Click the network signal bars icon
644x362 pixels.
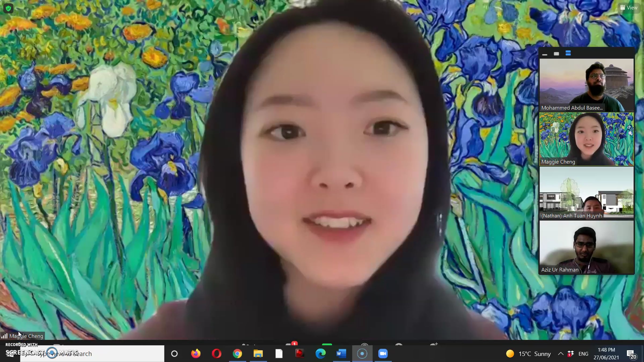tap(4, 336)
